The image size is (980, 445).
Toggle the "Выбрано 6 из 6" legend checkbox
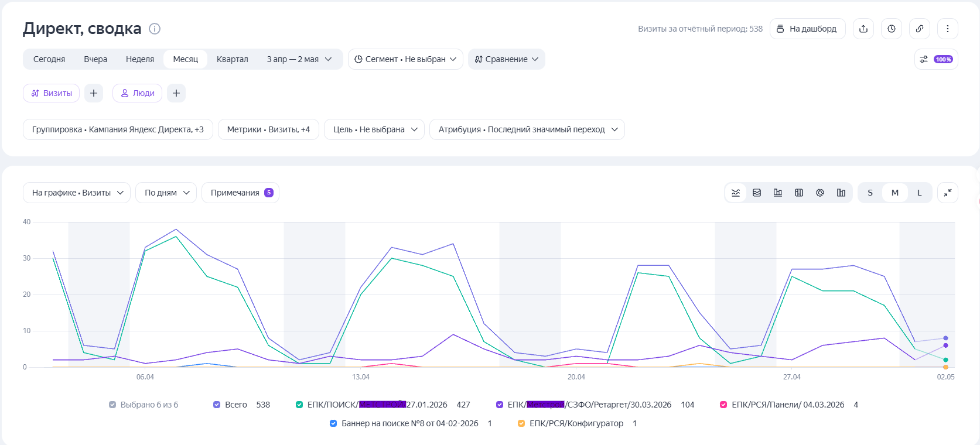[112, 405]
